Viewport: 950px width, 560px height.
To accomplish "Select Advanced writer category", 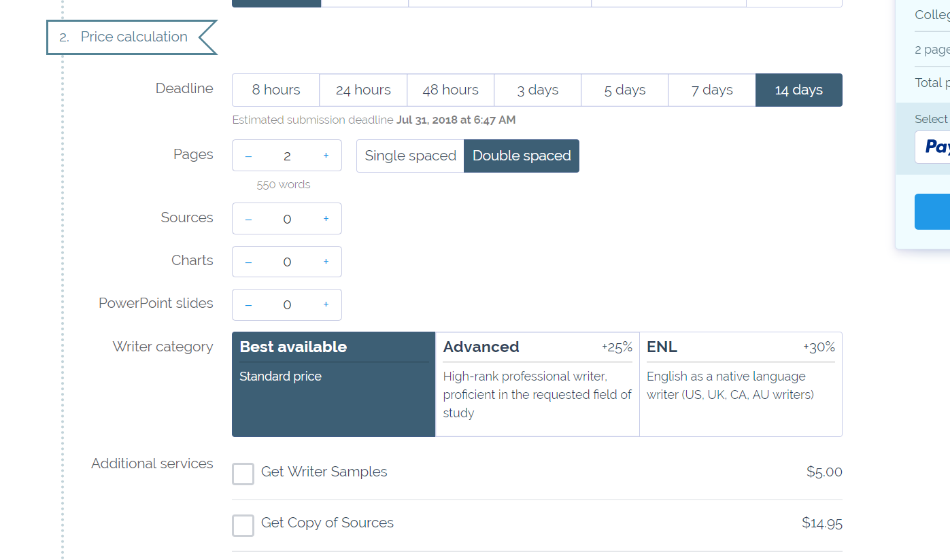I will (x=537, y=384).
